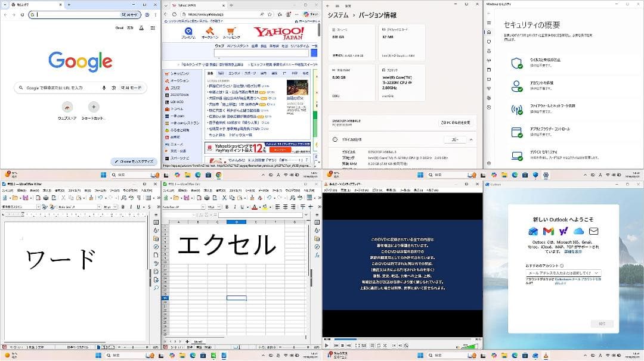
Task: Toggle bold formatting in LibreOffice Calc
Action: [227, 206]
